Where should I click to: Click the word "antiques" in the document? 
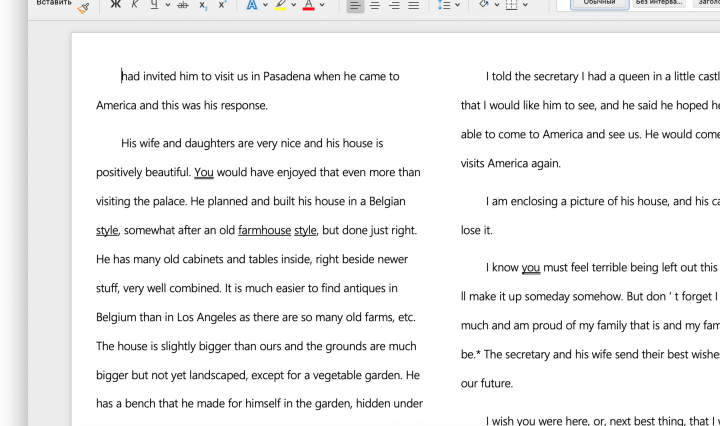coord(364,288)
